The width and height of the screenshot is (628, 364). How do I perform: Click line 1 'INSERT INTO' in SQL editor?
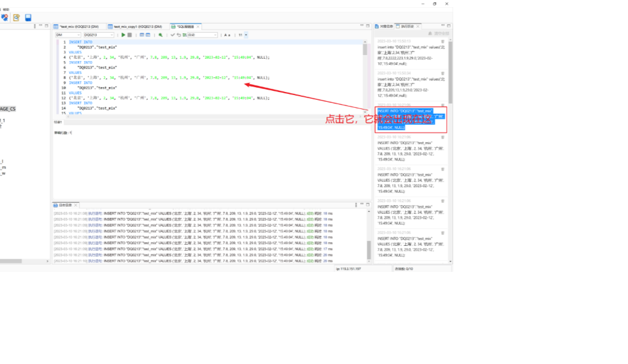tap(81, 42)
